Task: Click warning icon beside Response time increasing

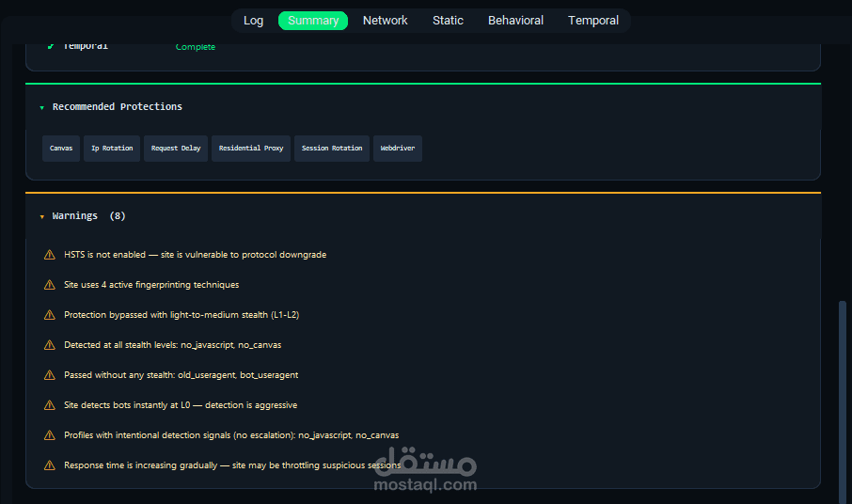Action: coord(50,465)
